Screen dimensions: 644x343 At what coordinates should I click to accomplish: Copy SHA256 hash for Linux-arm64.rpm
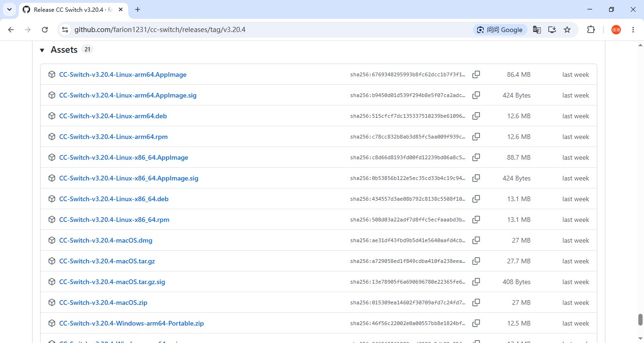click(476, 137)
